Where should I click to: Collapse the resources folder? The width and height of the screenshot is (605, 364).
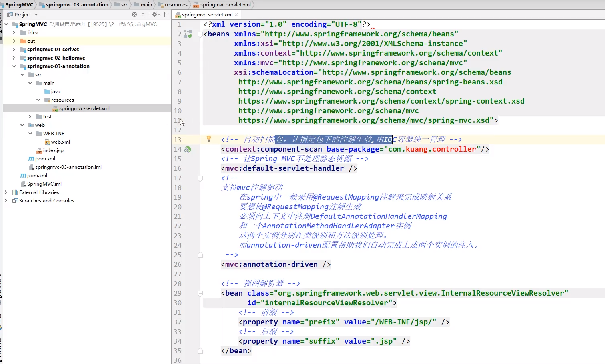coord(38,100)
